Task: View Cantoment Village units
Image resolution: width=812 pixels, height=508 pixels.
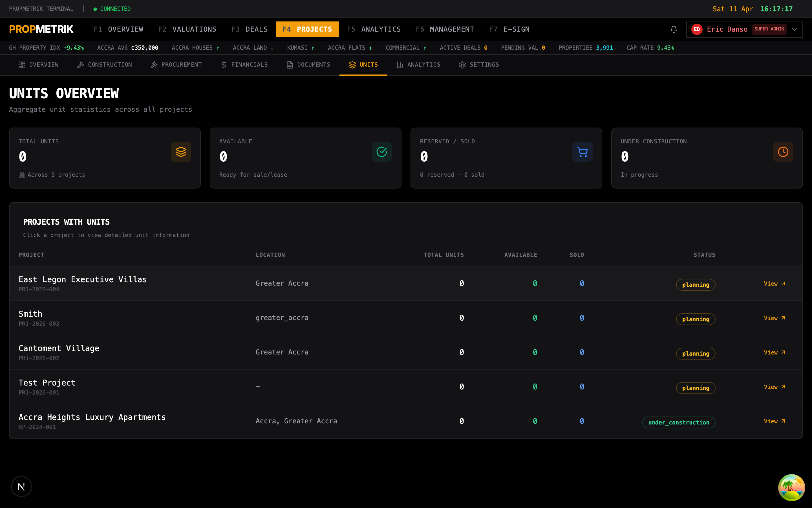Action: pyautogui.click(x=775, y=352)
